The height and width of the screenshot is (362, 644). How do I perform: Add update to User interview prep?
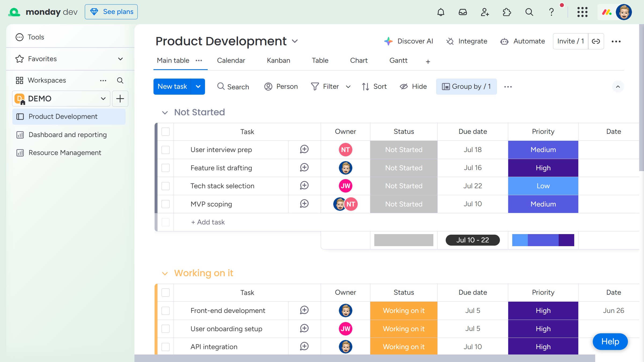pos(304,149)
